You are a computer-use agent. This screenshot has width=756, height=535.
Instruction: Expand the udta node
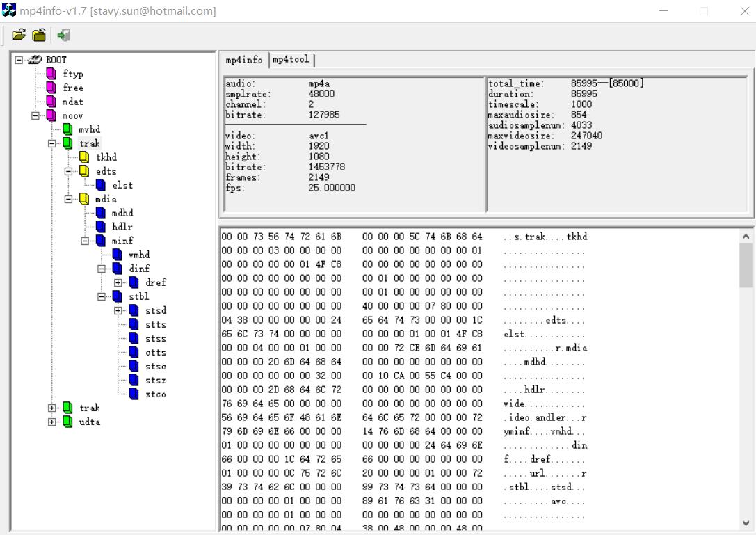pyautogui.click(x=51, y=422)
